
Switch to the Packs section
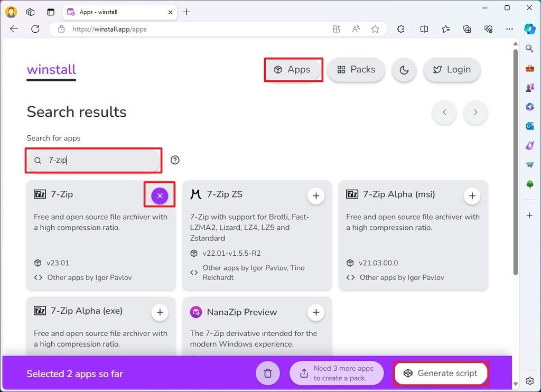356,69
